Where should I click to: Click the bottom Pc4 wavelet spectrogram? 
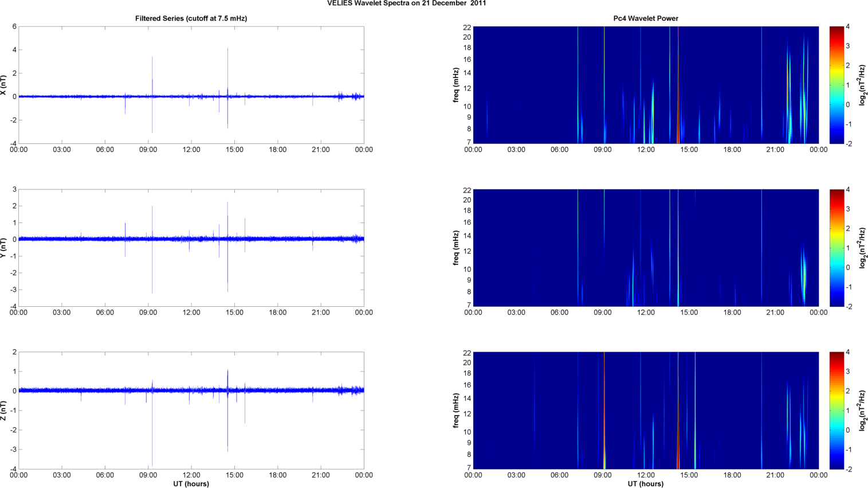(x=645, y=411)
